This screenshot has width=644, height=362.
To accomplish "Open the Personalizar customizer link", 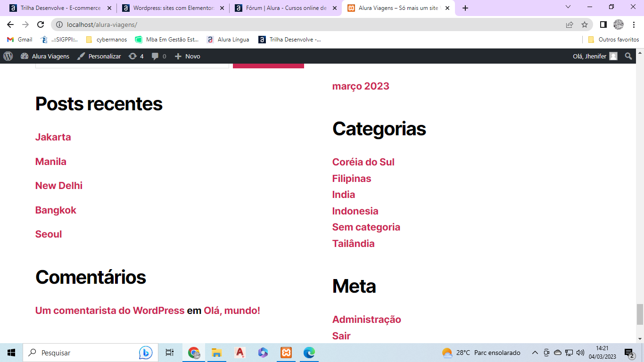I will click(99, 56).
